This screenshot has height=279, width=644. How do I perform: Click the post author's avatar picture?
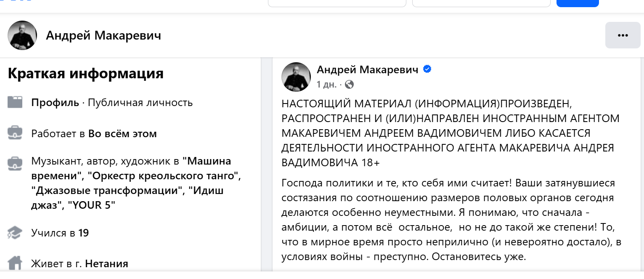pos(296,77)
